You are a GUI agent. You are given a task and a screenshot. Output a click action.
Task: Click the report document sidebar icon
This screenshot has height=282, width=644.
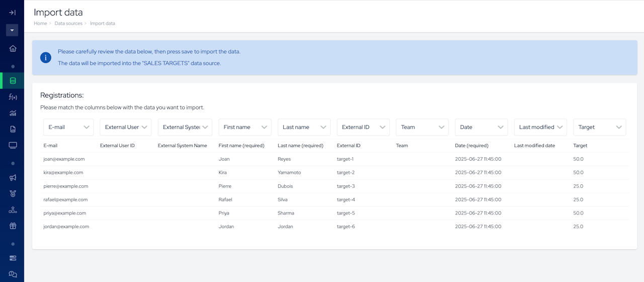coord(13,129)
